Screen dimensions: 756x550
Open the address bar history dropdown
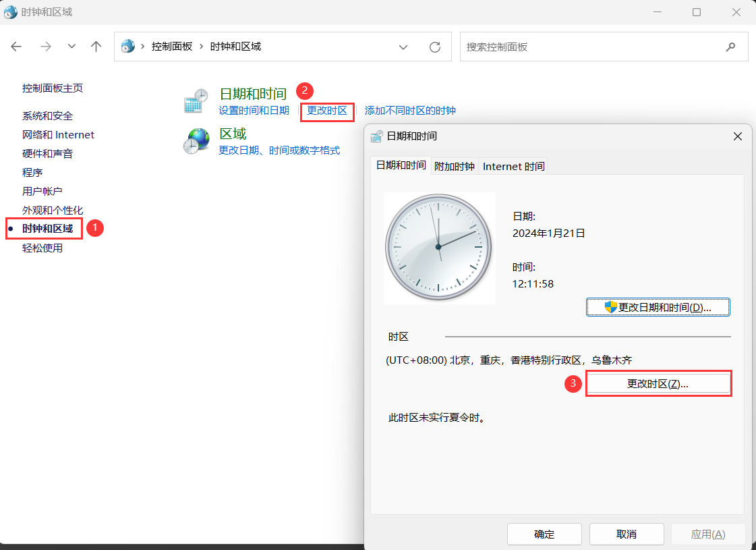(x=403, y=47)
